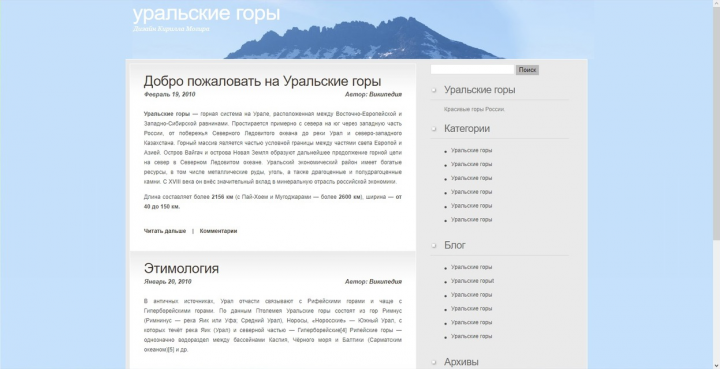This screenshot has width=720, height=369.
Task: Click the date 'Январь 20, 2010'
Action: coord(167,282)
